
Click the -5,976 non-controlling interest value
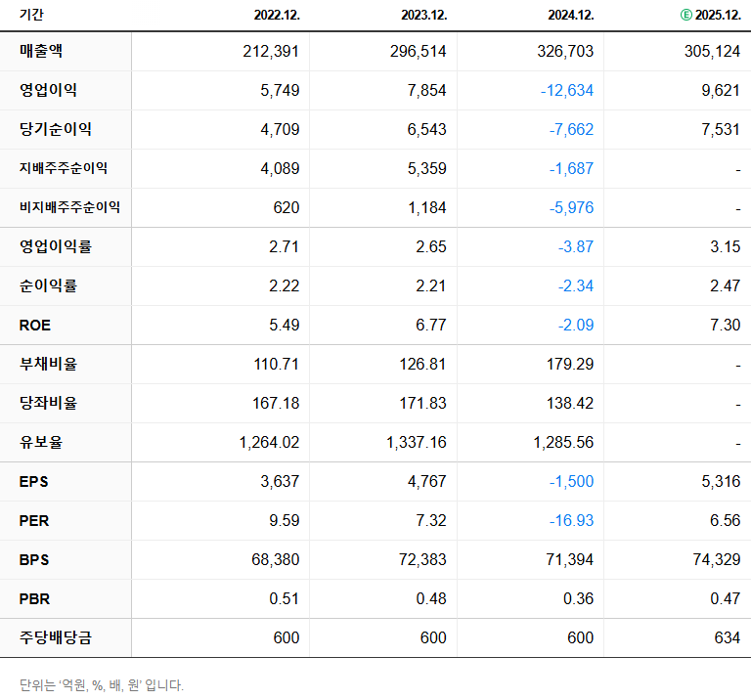571,208
